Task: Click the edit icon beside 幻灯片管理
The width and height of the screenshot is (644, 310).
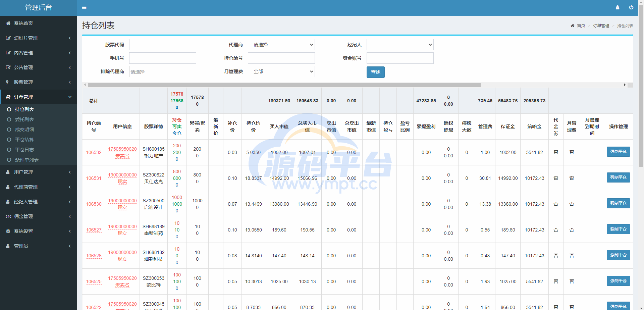Action: 8,38
